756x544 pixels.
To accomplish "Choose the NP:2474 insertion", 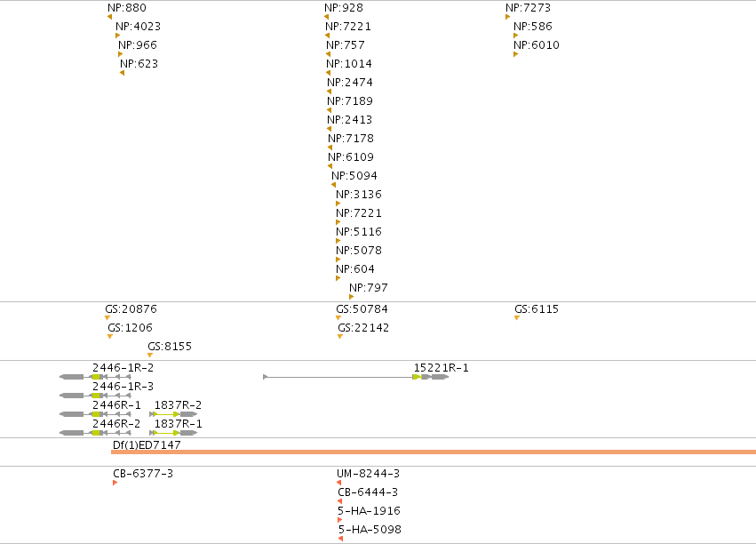I will pos(330,92).
